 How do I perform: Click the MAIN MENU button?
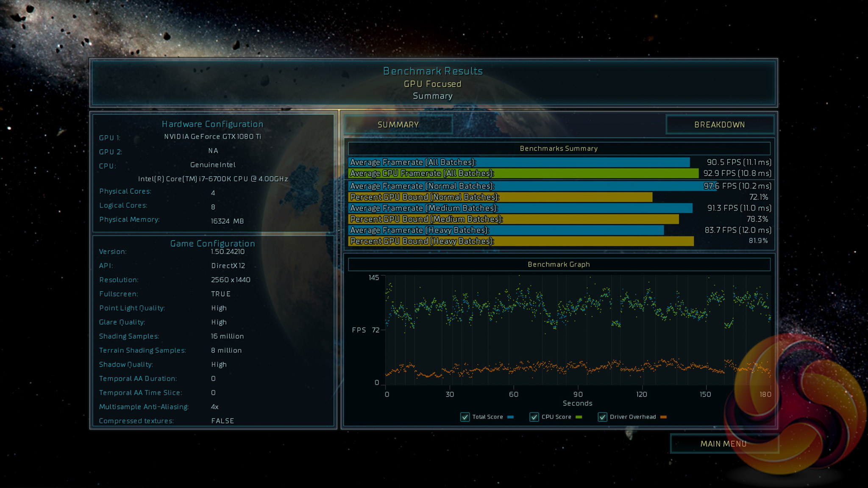pos(723,444)
